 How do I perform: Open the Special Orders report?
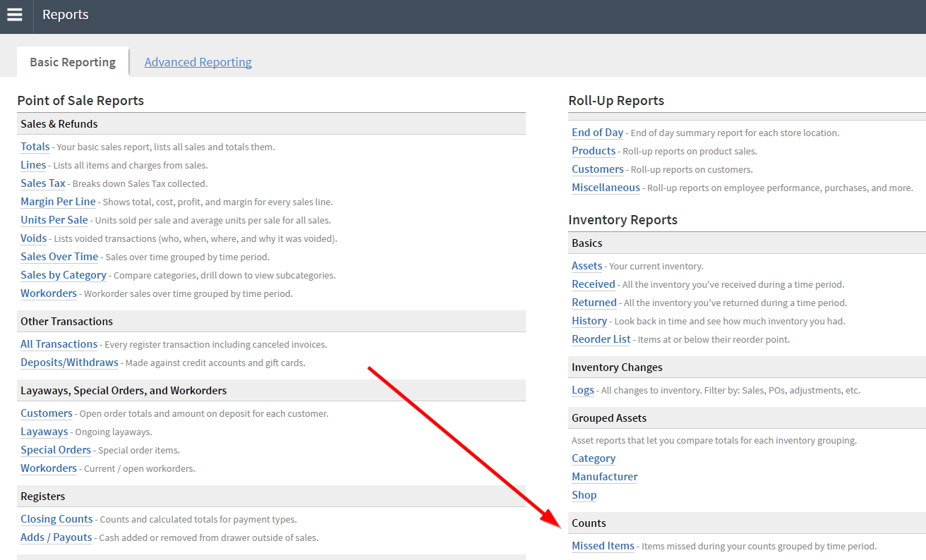[x=56, y=450]
